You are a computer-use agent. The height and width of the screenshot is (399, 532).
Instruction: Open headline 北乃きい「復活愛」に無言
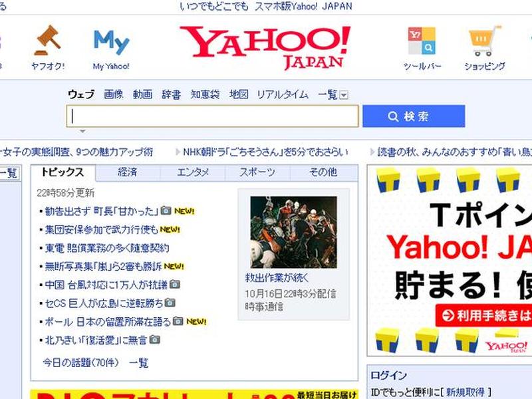click(96, 340)
